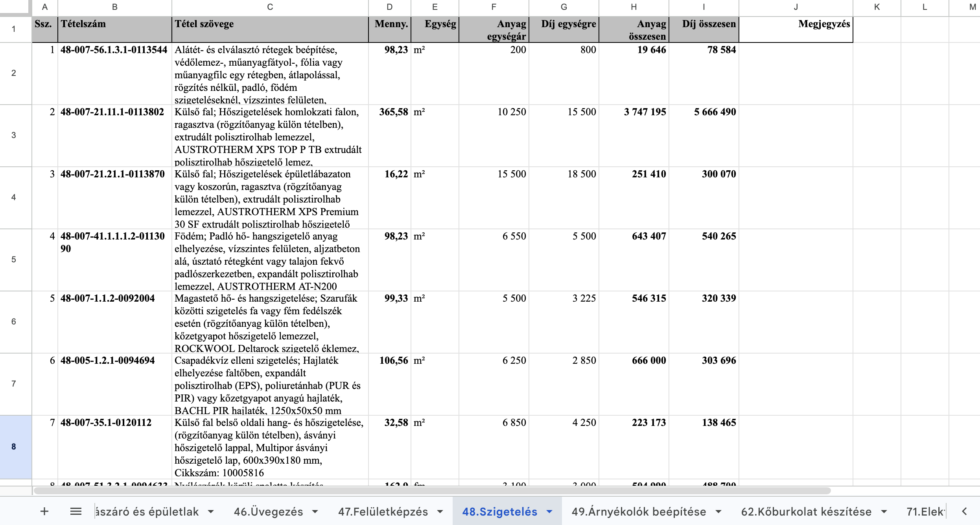Select column A header
The width and height of the screenshot is (980, 525).
point(45,7)
